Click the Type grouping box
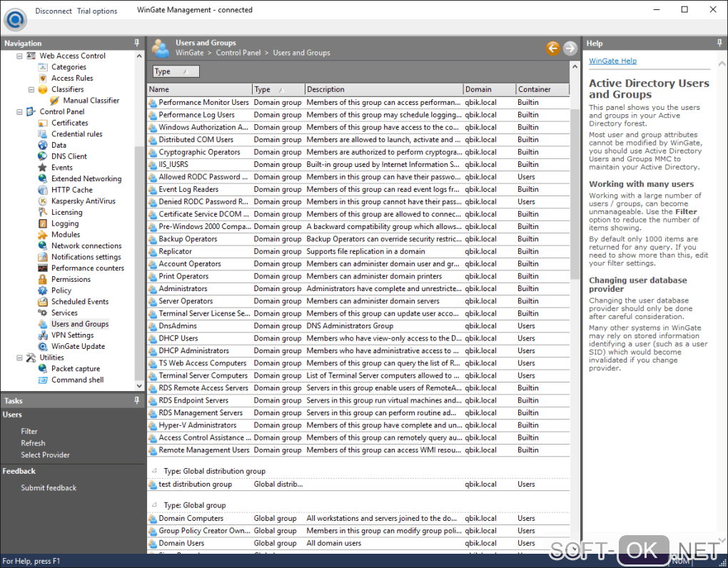Viewport: 728px width, 568px height. click(x=176, y=71)
